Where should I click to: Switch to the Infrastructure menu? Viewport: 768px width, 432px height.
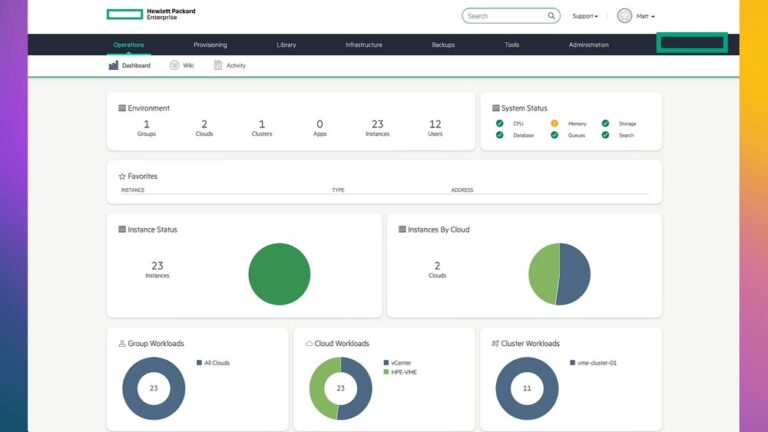pyautogui.click(x=363, y=45)
